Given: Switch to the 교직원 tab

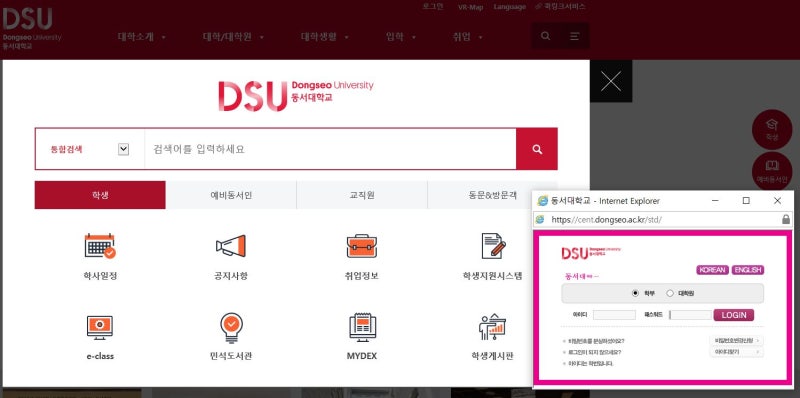Looking at the screenshot, I should [x=362, y=195].
